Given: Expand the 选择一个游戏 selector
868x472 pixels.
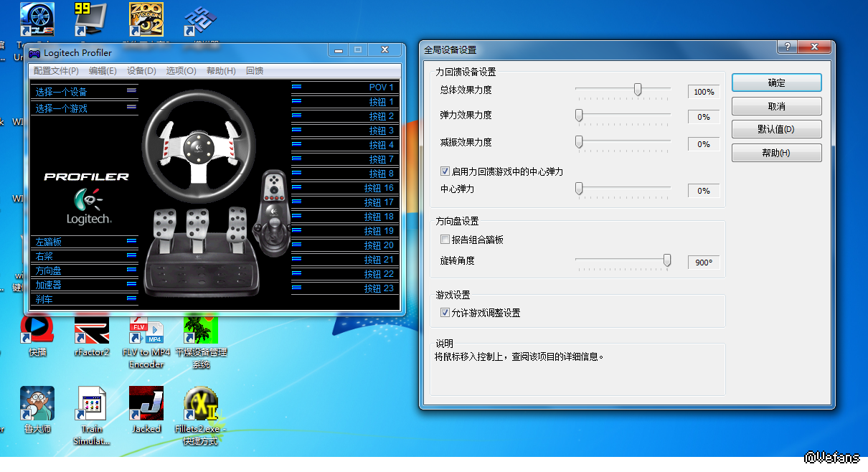Looking at the screenshot, I should (x=83, y=108).
